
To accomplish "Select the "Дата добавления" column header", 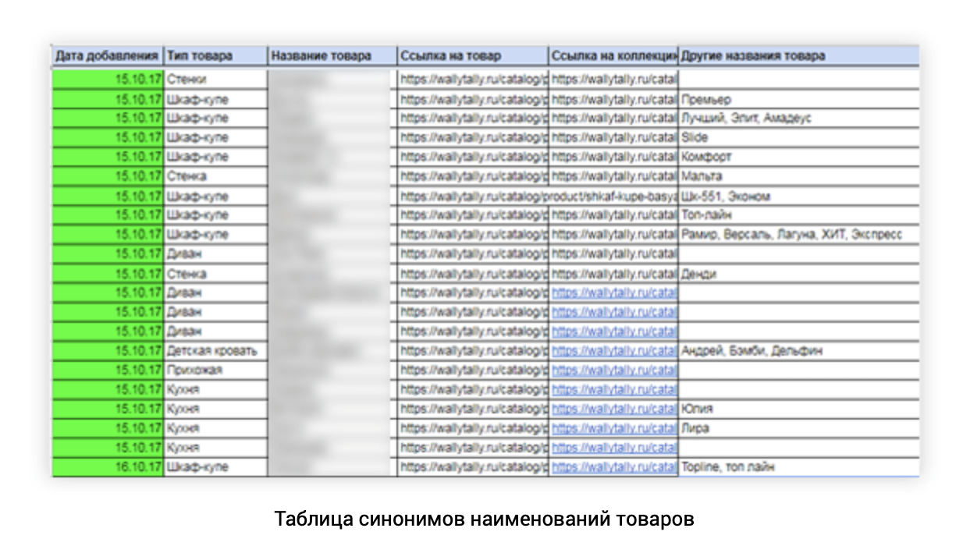I will 108,56.
